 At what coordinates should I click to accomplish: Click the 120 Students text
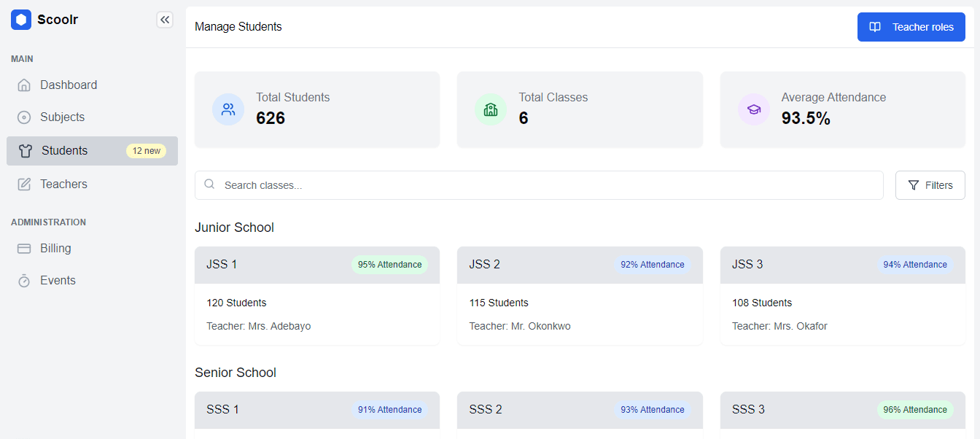236,303
